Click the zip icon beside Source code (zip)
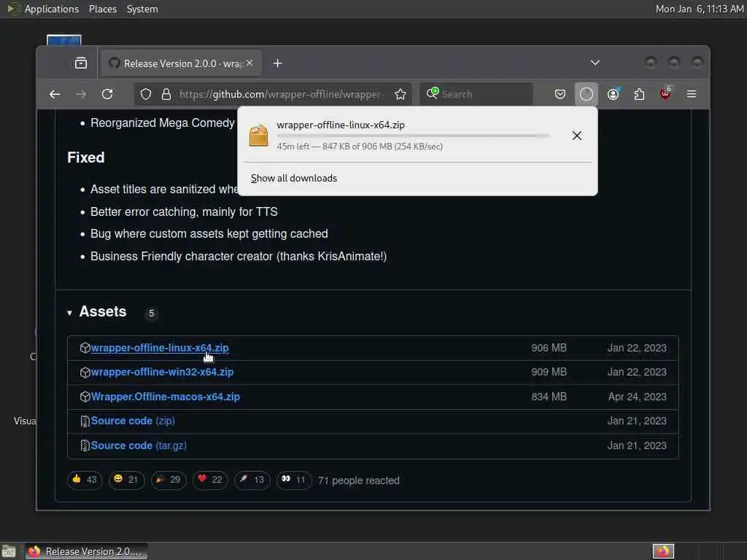This screenshot has height=560, width=747. point(85,421)
